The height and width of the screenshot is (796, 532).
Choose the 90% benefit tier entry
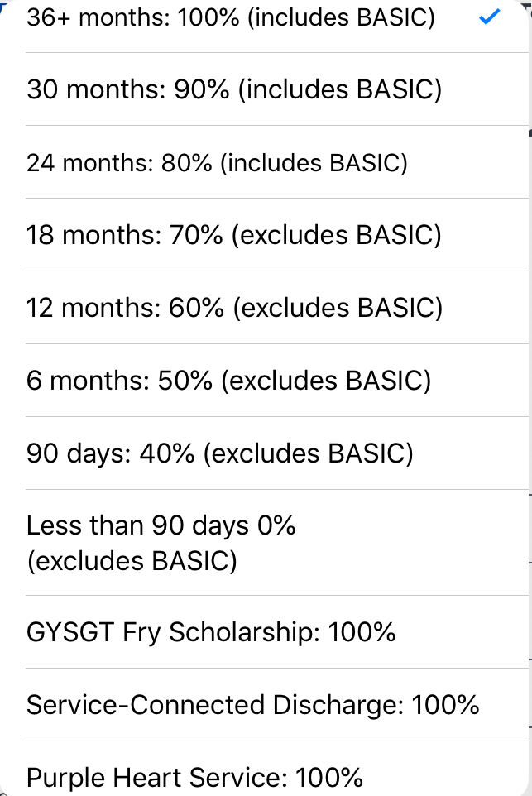234,89
